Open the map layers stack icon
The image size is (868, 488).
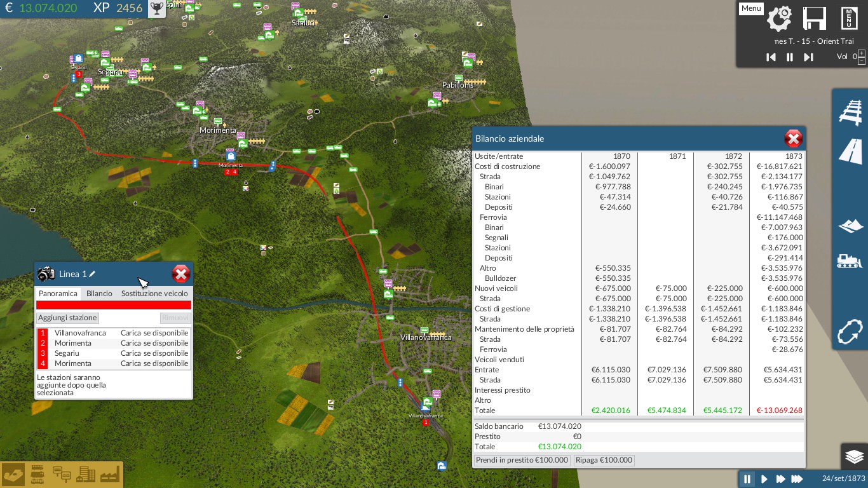[855, 456]
